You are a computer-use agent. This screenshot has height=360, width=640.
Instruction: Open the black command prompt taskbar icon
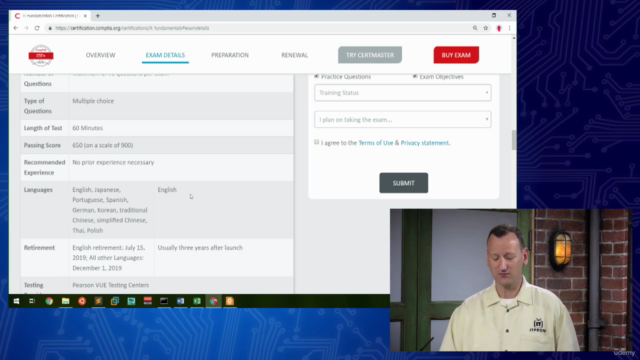pyautogui.click(x=164, y=301)
